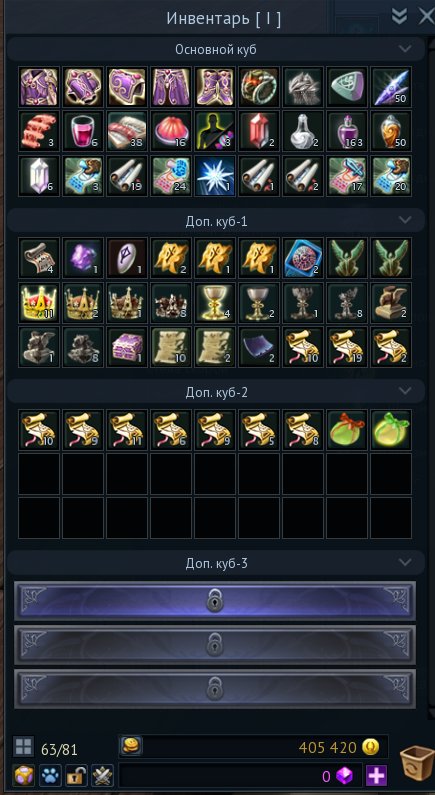Screen dimensions: 435x795
Task: Collapse the Основной куб section
Action: [x=405, y=49]
